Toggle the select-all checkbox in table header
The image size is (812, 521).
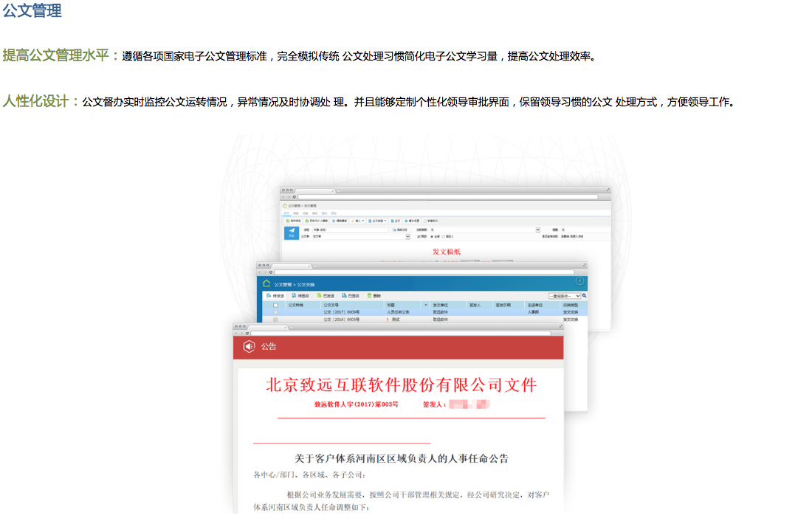(276, 305)
